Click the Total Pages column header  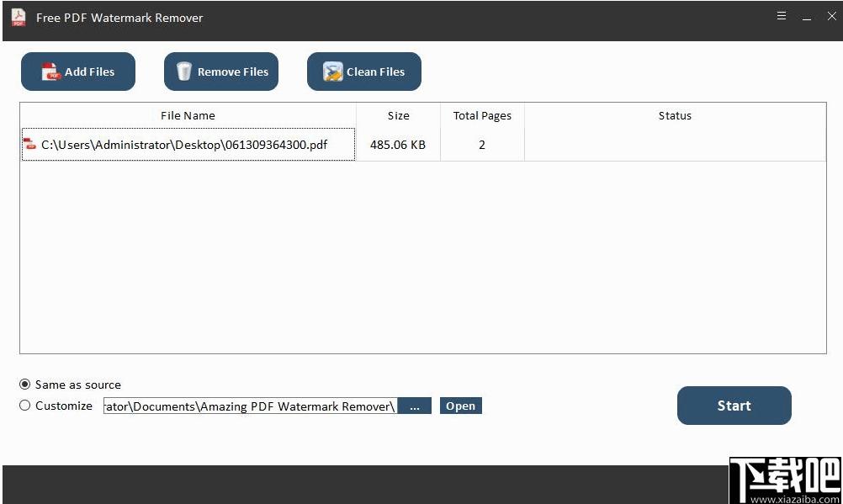482,115
